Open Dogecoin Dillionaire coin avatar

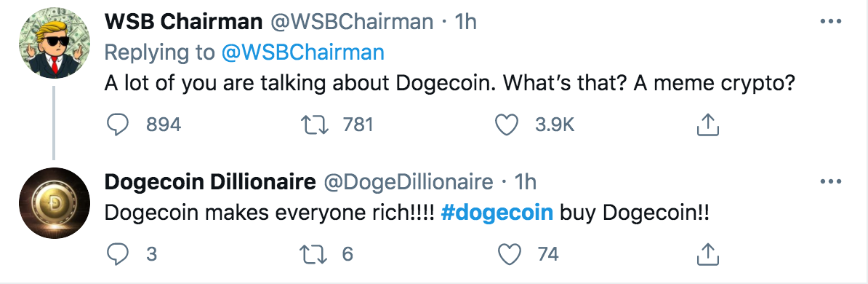click(55, 203)
